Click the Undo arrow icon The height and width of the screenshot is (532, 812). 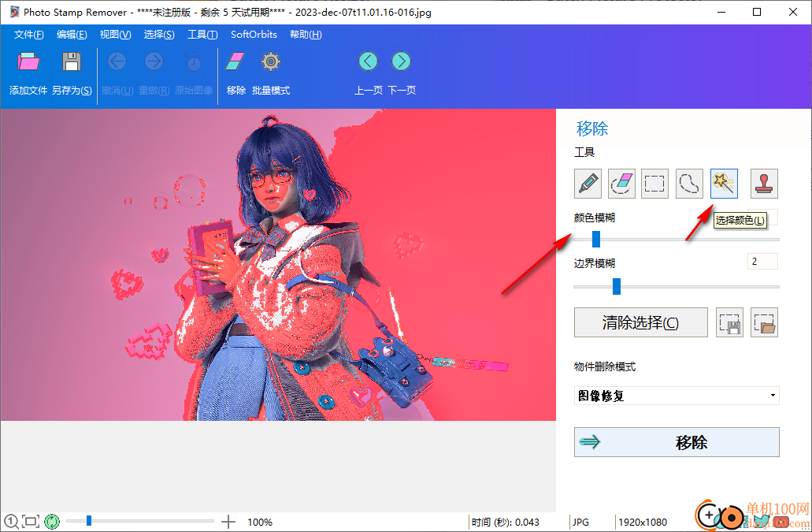117,61
